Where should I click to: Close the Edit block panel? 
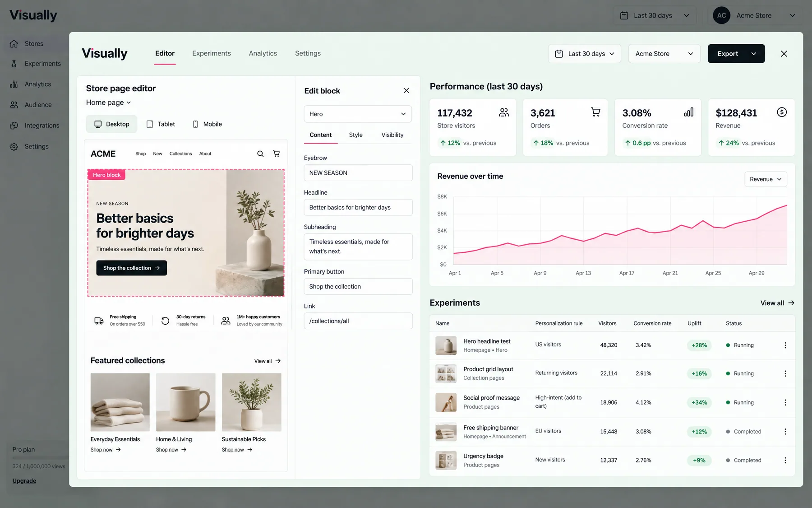406,91
